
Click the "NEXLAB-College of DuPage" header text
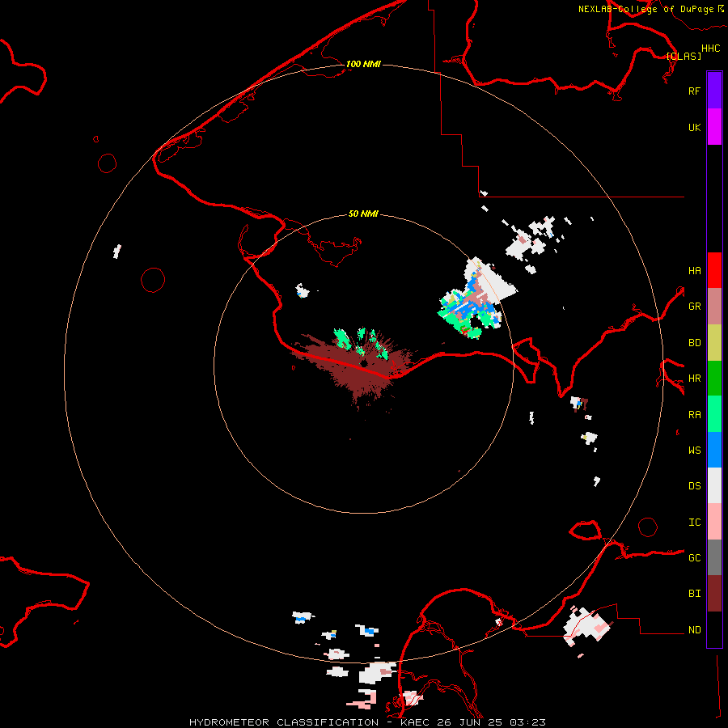point(646,9)
